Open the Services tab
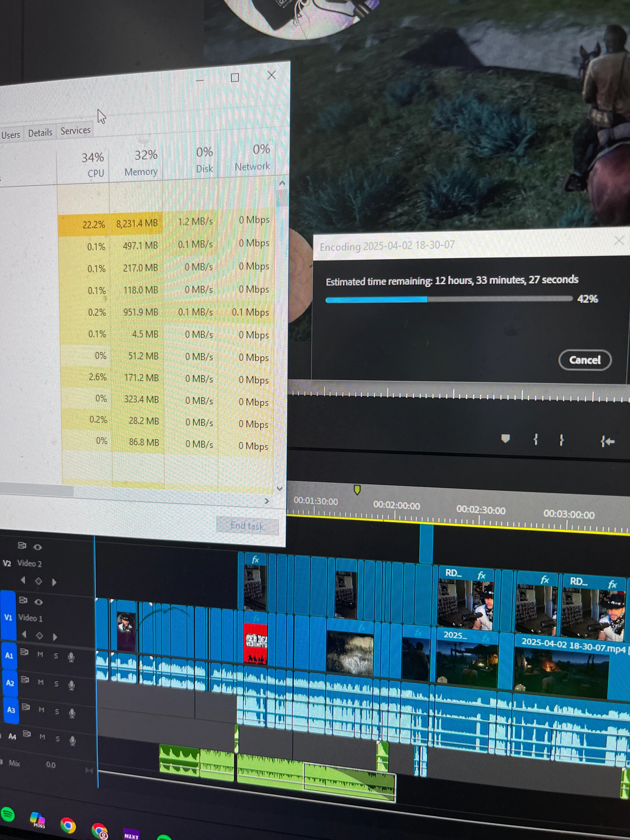The image size is (630, 840). pos(76,131)
